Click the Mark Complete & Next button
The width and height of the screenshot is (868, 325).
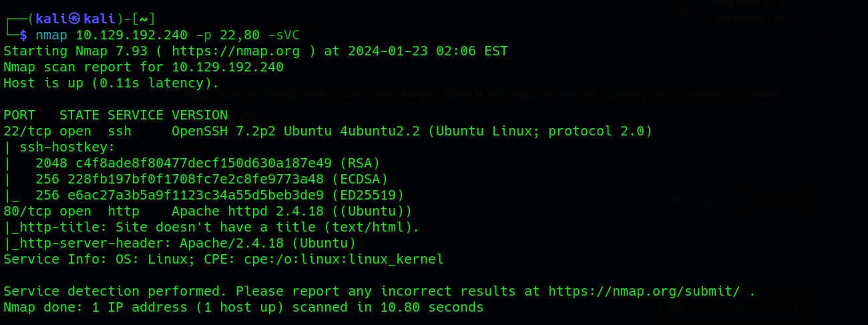click(733, 306)
